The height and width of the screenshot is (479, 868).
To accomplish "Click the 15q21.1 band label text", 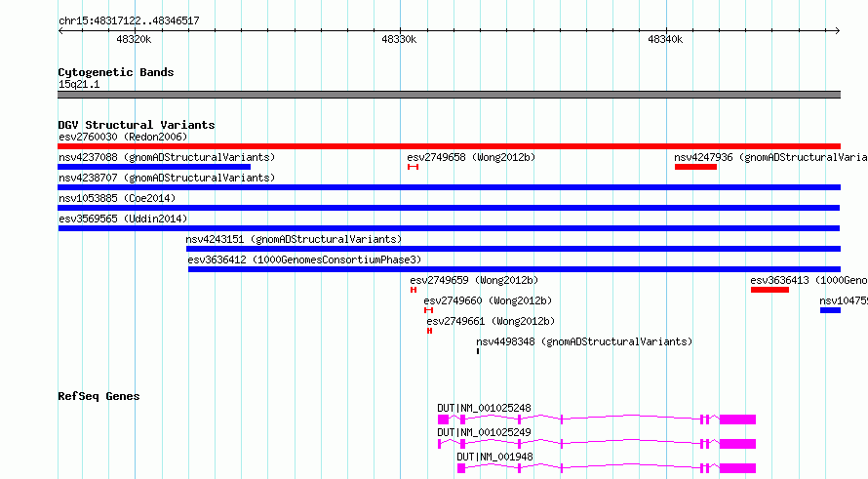I will (79, 85).
